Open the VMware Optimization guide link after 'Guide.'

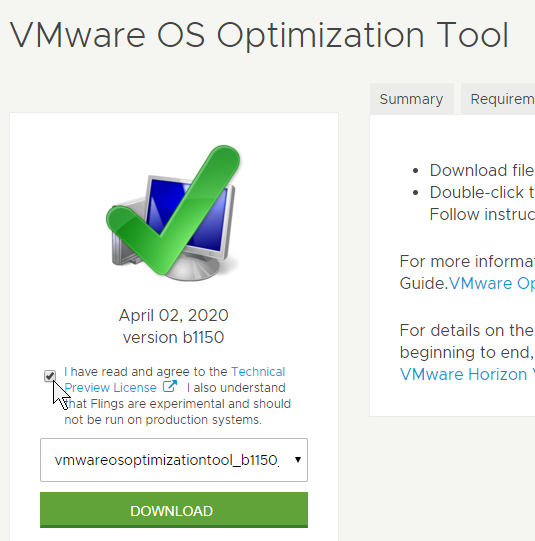(492, 283)
